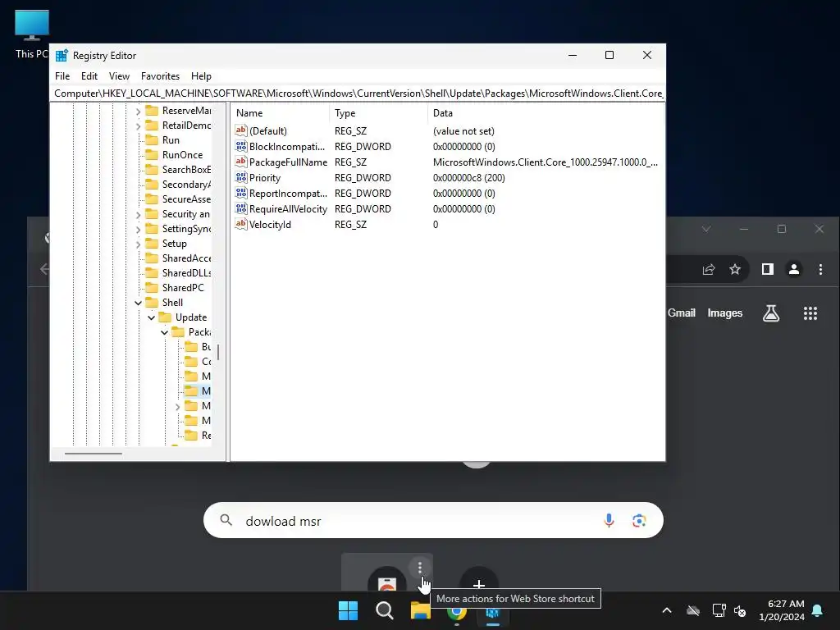Collapse the Update tree key
The width and height of the screenshot is (840, 630).
[x=151, y=317]
